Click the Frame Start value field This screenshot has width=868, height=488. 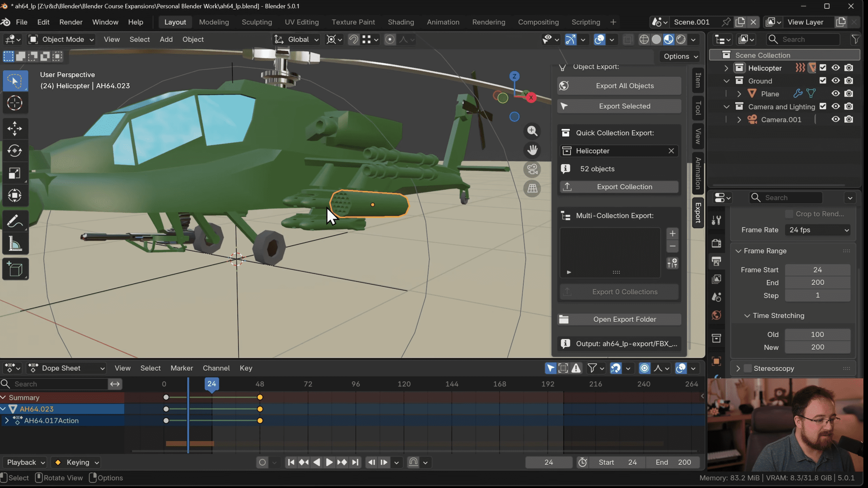pyautogui.click(x=817, y=270)
